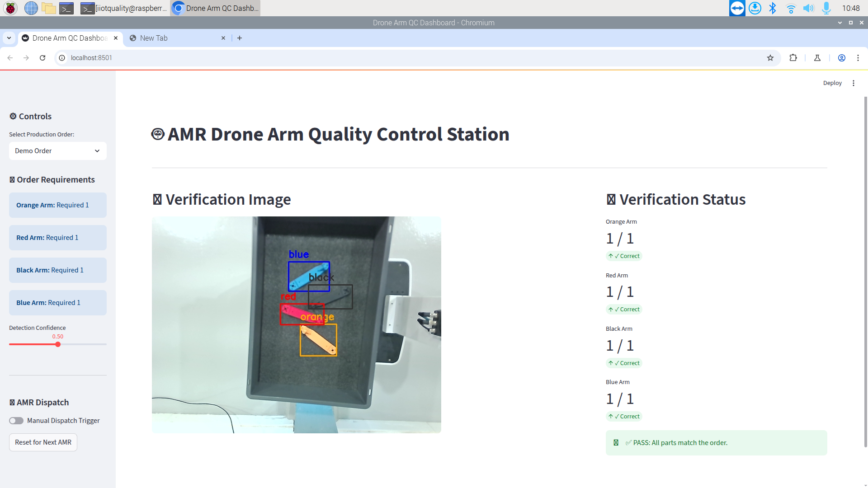Open the Select Production Order dropdown

[57, 150]
